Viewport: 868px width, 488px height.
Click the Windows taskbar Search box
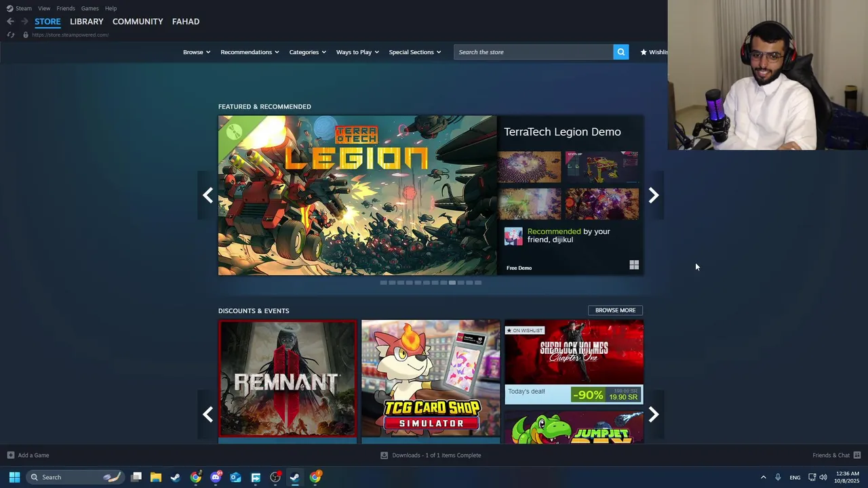tap(75, 477)
